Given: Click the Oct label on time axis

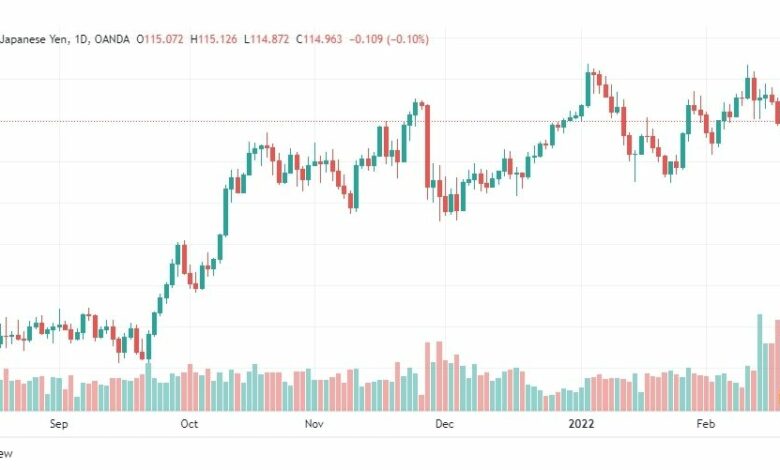Looking at the screenshot, I should pyautogui.click(x=189, y=424).
